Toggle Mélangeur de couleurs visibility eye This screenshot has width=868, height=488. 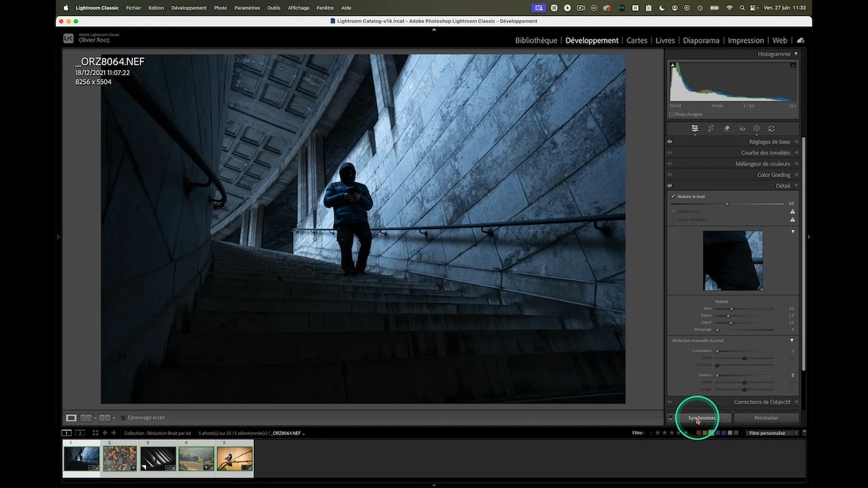point(670,163)
